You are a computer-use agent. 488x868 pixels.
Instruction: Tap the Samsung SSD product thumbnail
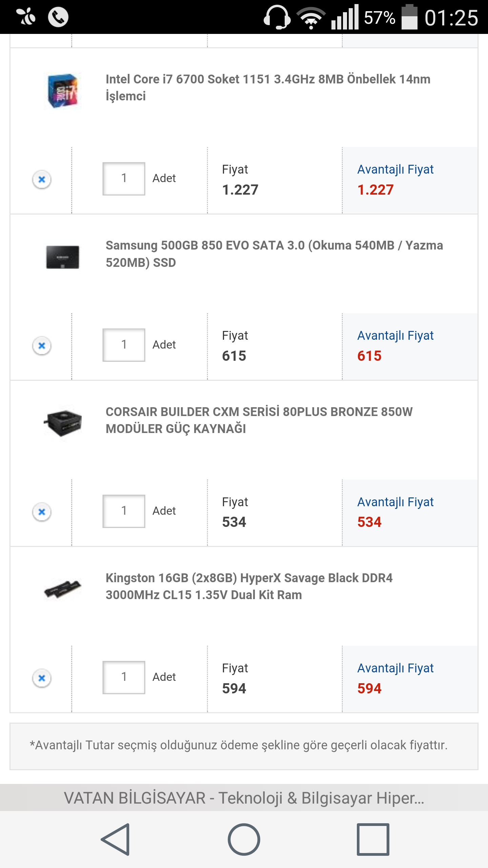click(x=63, y=257)
